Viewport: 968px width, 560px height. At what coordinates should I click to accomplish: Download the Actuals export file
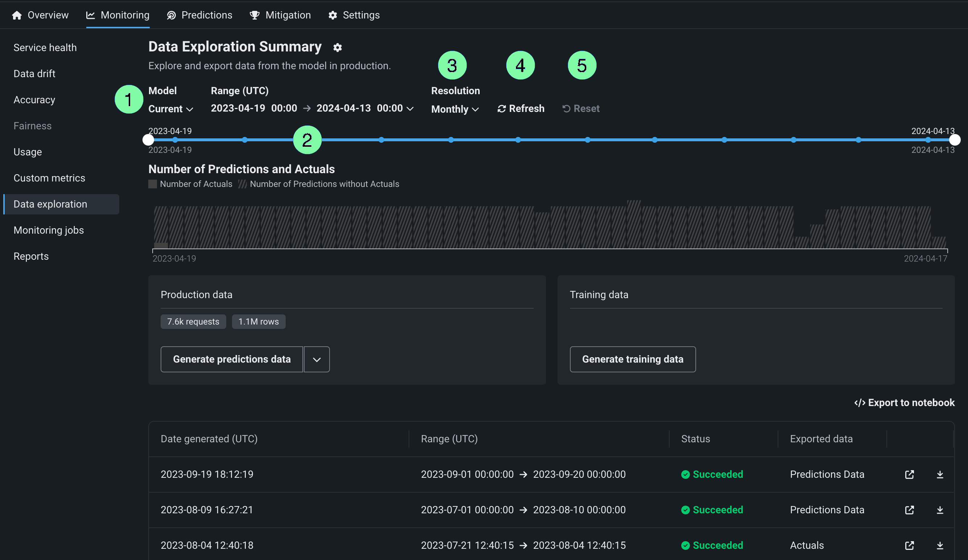coord(940,545)
